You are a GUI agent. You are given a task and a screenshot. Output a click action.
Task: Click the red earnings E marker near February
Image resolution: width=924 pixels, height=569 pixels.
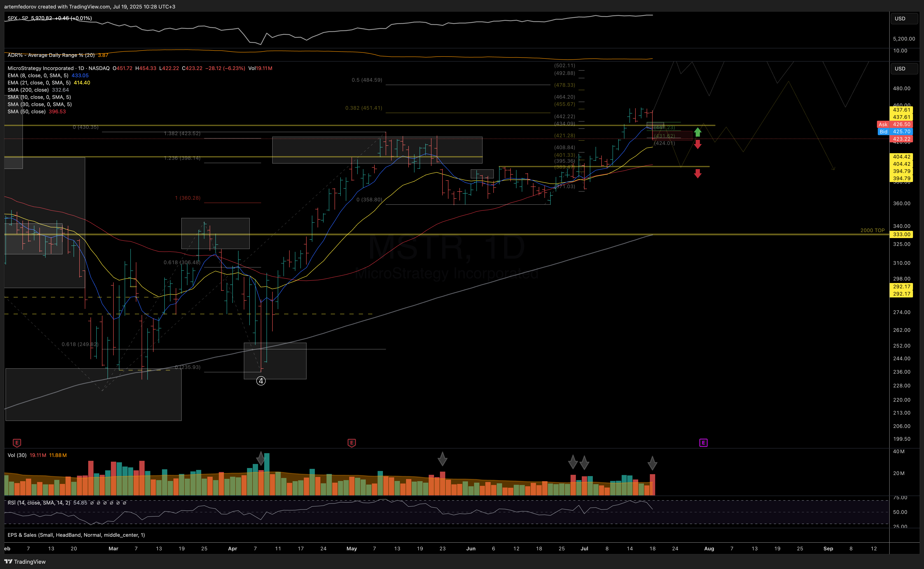click(17, 443)
